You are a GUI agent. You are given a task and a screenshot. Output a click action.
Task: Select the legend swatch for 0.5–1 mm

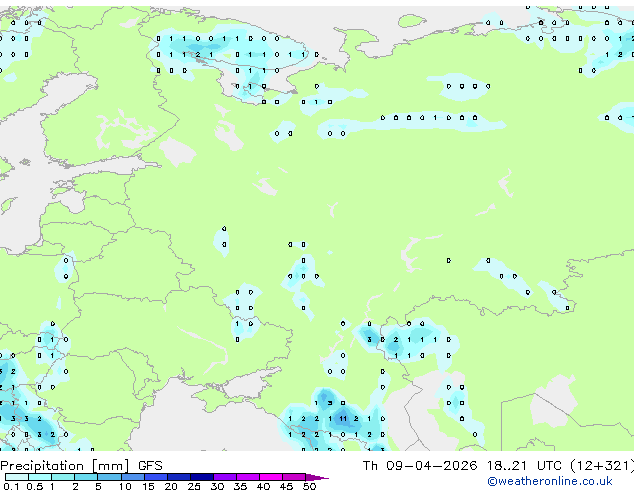[x=40, y=477]
